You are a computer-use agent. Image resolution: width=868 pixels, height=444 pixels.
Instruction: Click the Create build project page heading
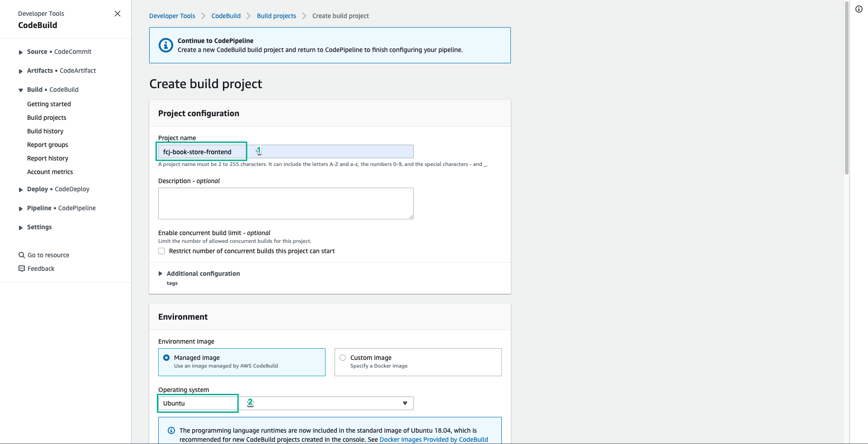pyautogui.click(x=206, y=84)
